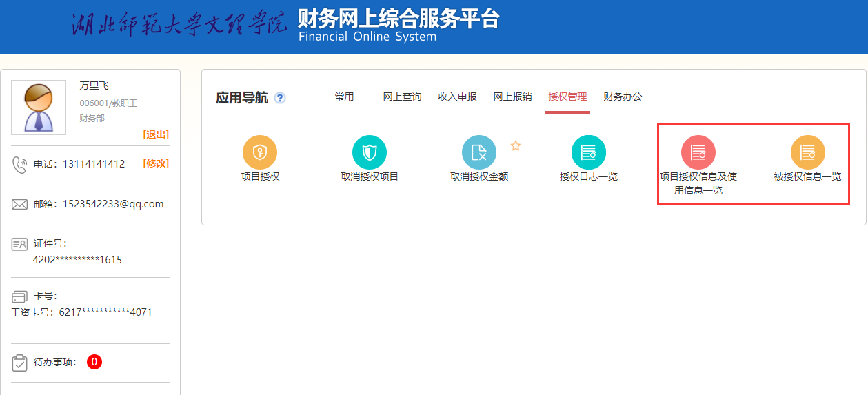Open the 项目授权 icon
868x395 pixels.
pyautogui.click(x=260, y=152)
